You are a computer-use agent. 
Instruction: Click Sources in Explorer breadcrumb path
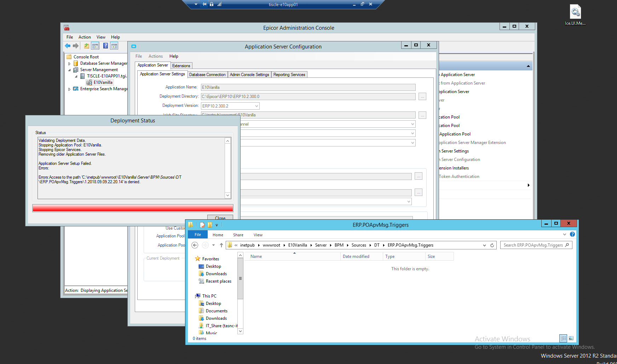359,245
